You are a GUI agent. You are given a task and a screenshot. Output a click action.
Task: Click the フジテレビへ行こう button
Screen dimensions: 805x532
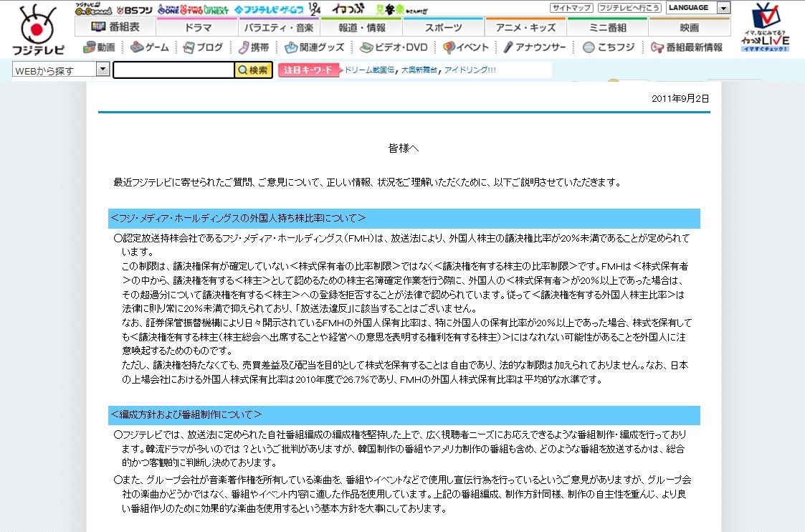tap(629, 8)
